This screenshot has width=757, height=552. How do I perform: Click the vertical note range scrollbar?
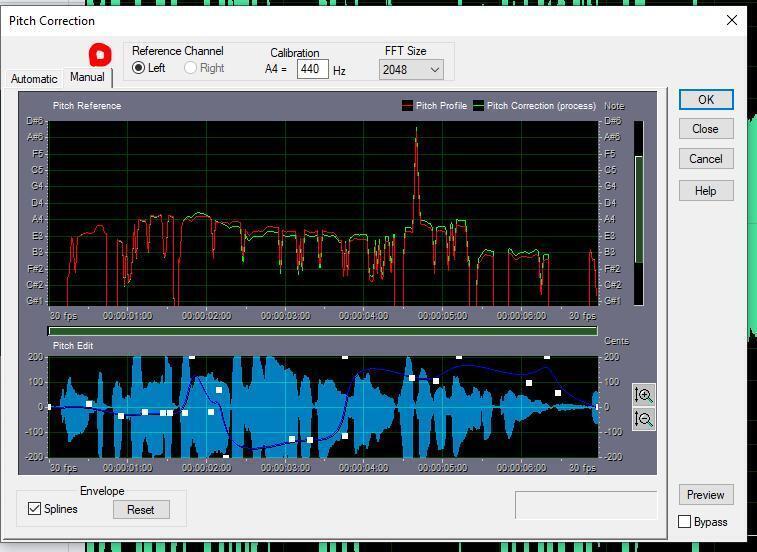click(x=639, y=212)
